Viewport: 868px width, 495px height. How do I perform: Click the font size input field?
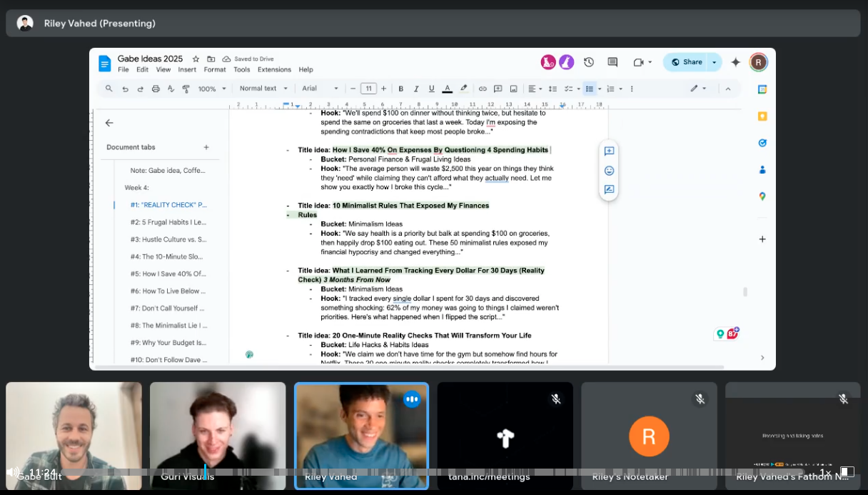point(368,89)
